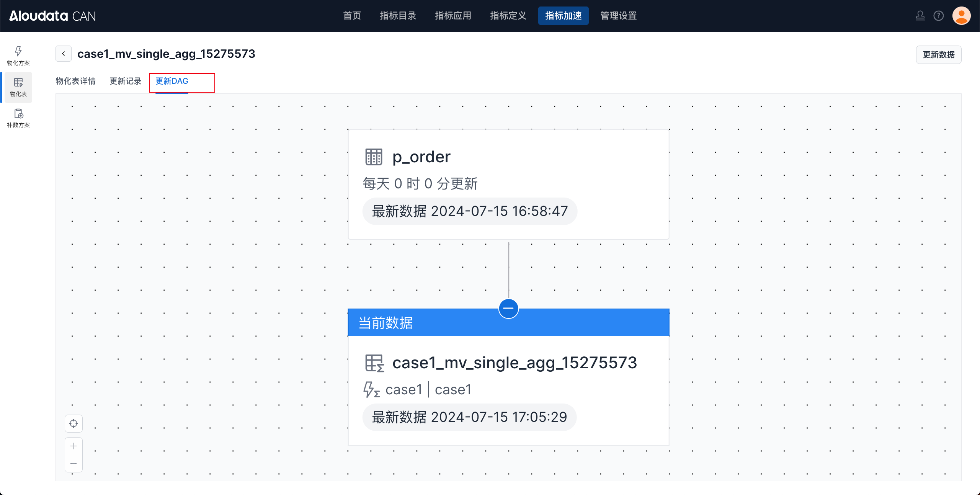
Task: Click the Aloudata CAN logo
Action: click(x=52, y=16)
